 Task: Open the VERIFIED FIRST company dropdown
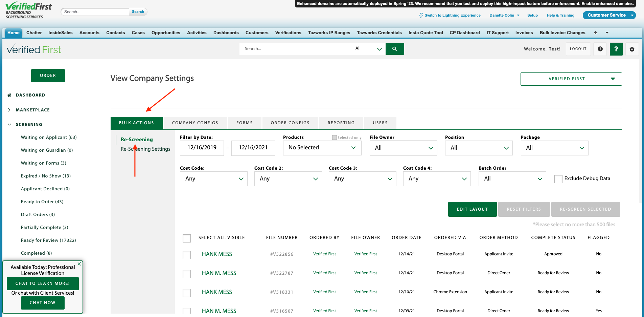click(571, 79)
